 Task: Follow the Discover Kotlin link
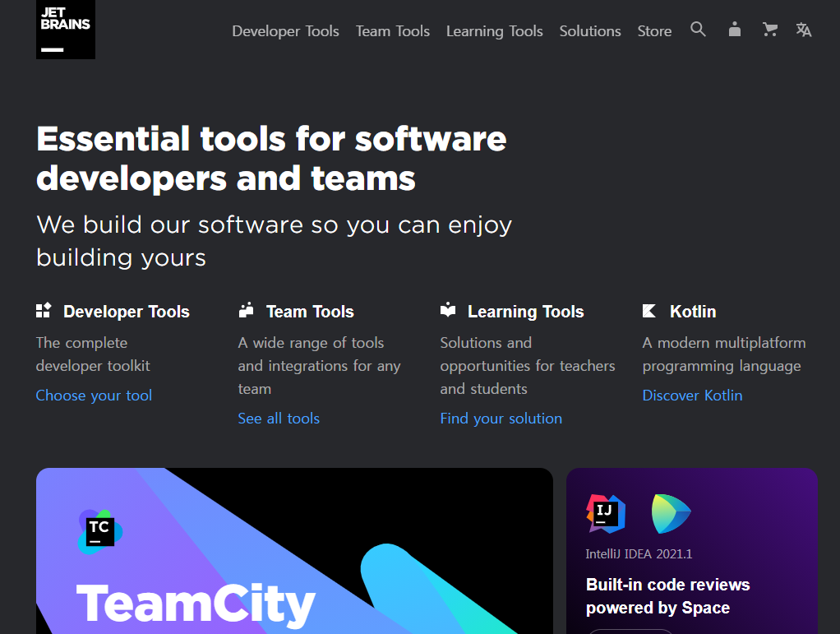coord(692,396)
